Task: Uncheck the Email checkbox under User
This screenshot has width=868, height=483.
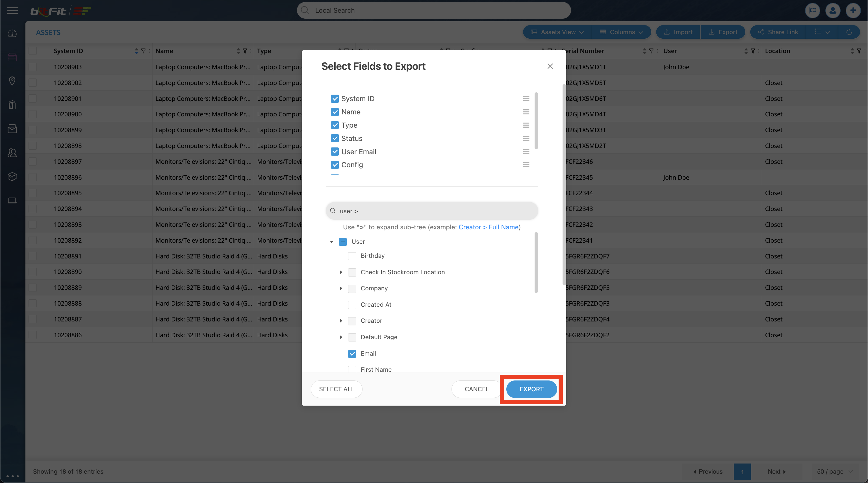Action: click(352, 353)
